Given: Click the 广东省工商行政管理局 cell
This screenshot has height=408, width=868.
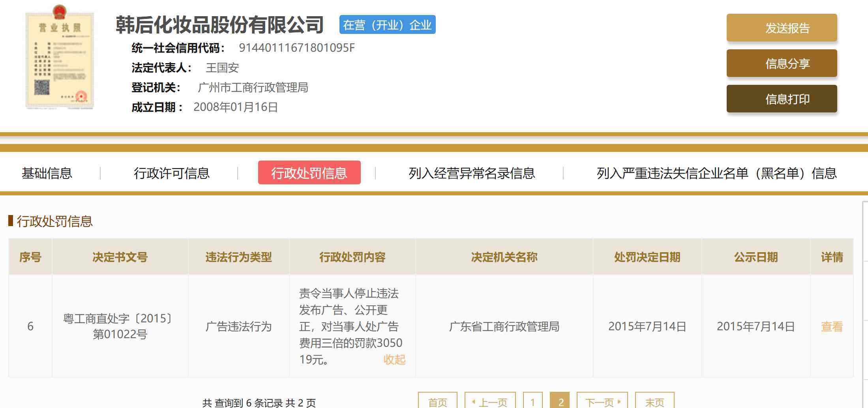Looking at the screenshot, I should coord(504,326).
